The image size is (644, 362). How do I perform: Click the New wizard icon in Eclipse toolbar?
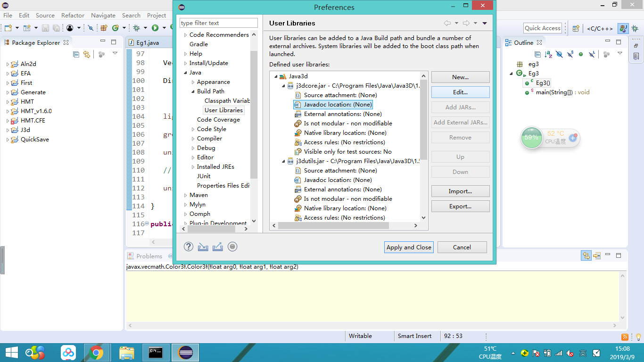[x=8, y=28]
